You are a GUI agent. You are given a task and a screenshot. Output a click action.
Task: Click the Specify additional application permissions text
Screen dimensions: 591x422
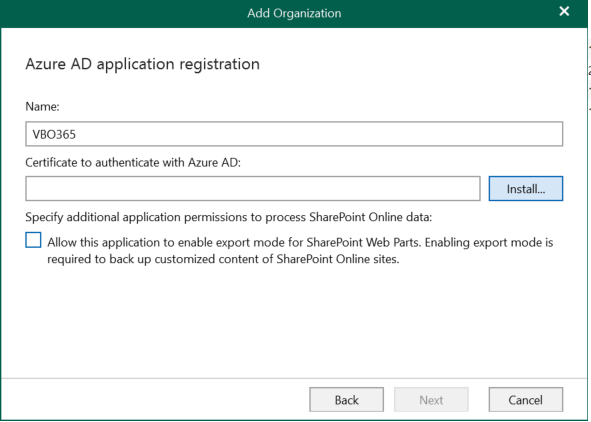(228, 217)
